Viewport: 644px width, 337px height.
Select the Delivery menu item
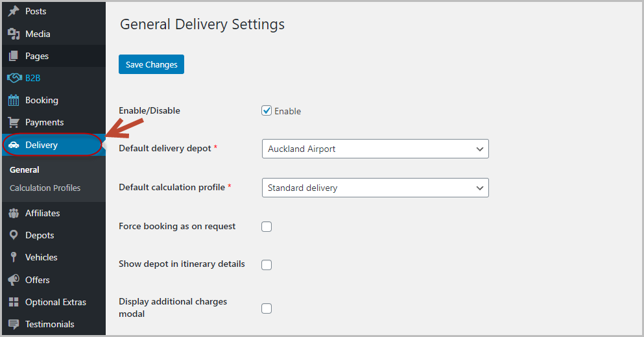click(x=54, y=145)
